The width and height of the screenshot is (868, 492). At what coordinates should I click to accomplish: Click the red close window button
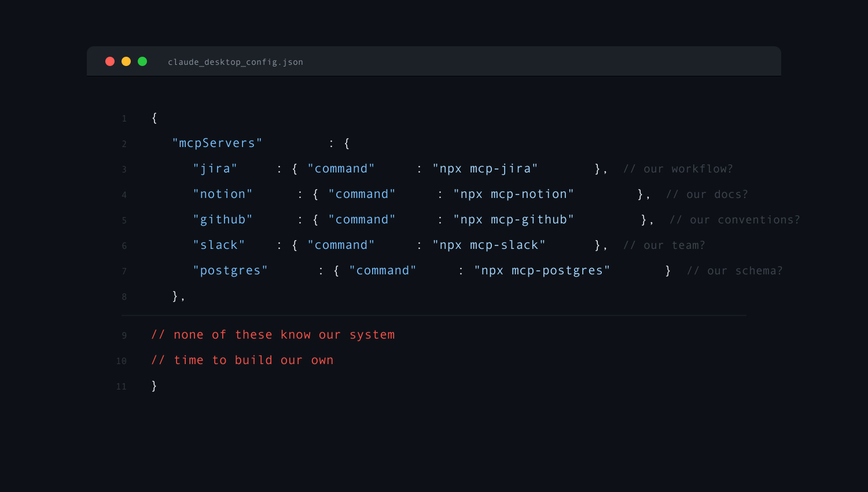click(110, 61)
